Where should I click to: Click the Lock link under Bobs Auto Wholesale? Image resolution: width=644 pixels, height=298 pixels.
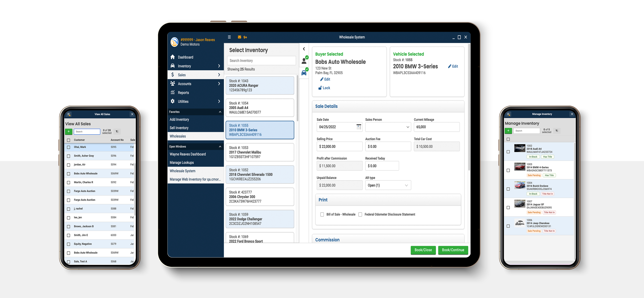pos(324,88)
